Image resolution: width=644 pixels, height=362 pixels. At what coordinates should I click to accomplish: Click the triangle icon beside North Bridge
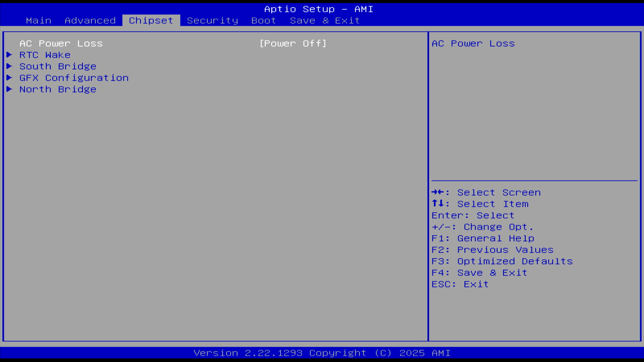tap(9, 89)
